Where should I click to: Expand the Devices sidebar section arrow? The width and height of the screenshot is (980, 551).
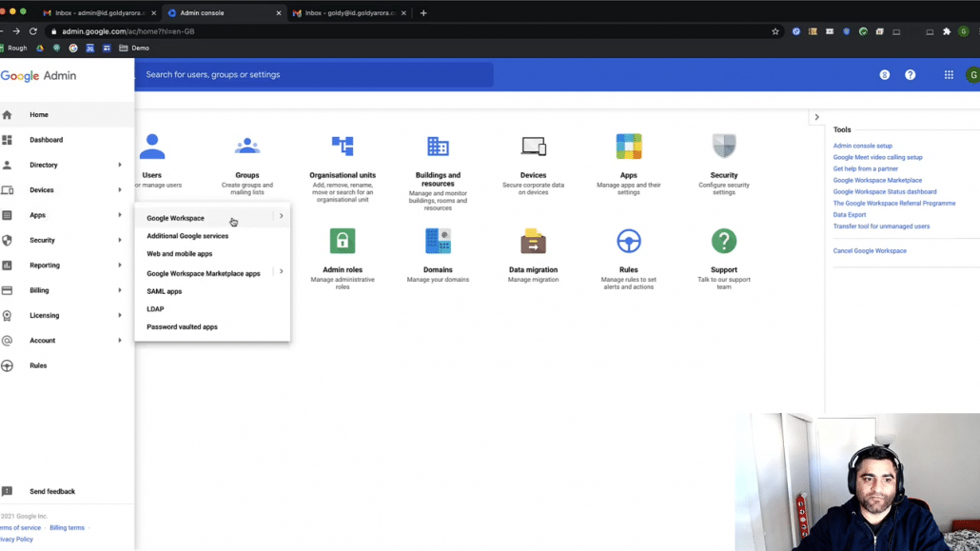[x=119, y=189]
